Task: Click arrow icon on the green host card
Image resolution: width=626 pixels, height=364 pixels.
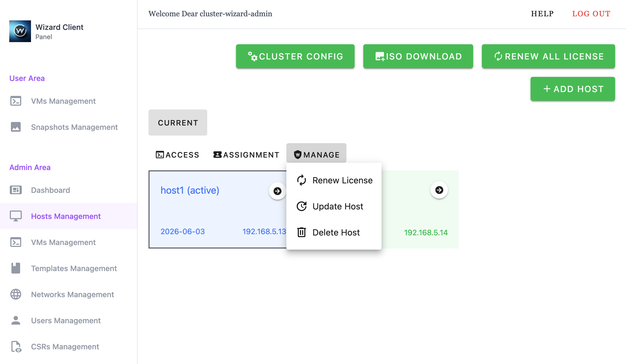Action: pyautogui.click(x=439, y=190)
